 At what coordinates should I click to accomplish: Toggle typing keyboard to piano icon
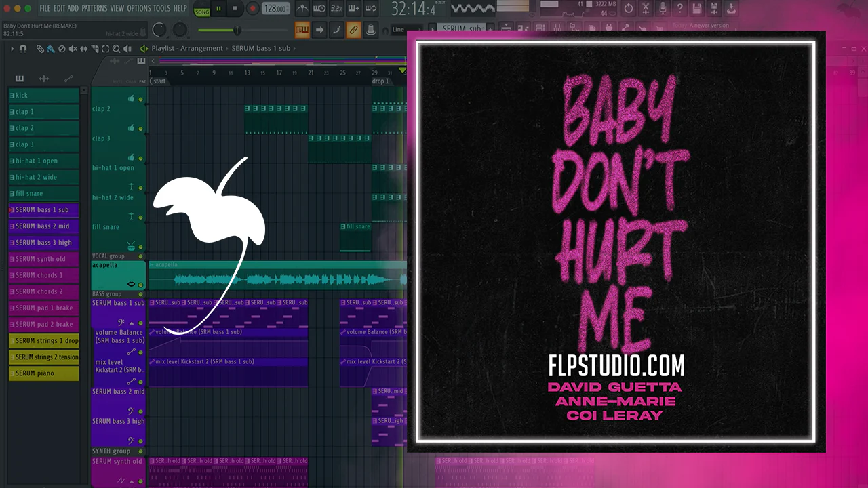[x=302, y=30]
